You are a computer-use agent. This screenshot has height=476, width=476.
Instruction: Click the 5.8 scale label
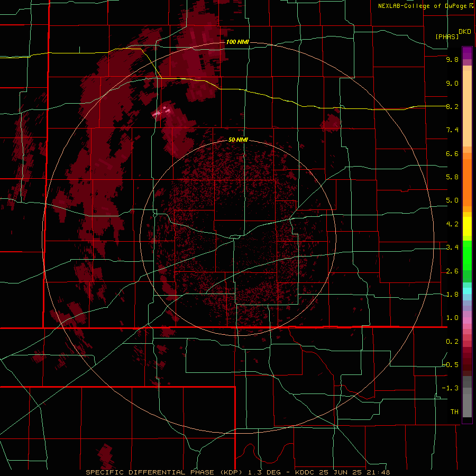(x=452, y=177)
